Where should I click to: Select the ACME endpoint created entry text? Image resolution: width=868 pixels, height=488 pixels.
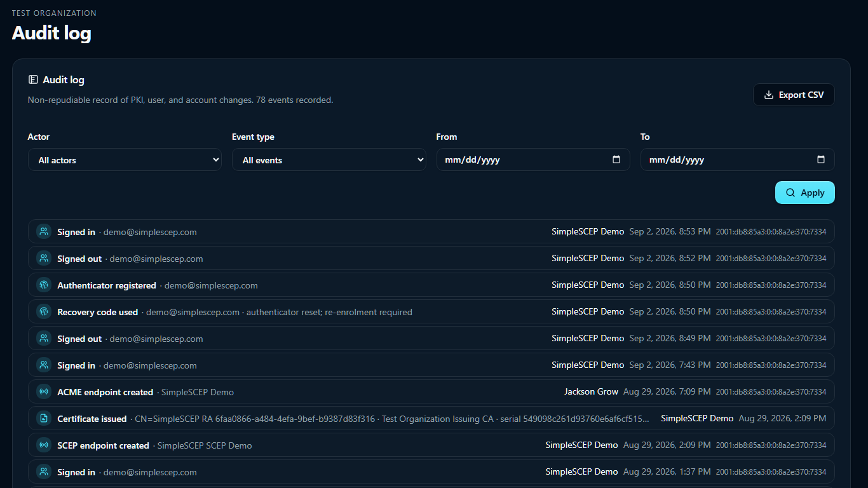click(x=105, y=392)
